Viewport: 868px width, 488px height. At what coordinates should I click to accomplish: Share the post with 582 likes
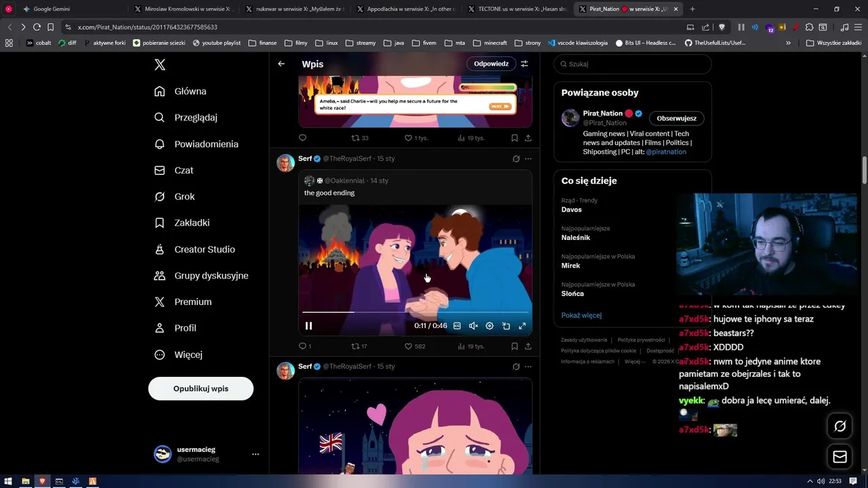pyautogui.click(x=528, y=346)
